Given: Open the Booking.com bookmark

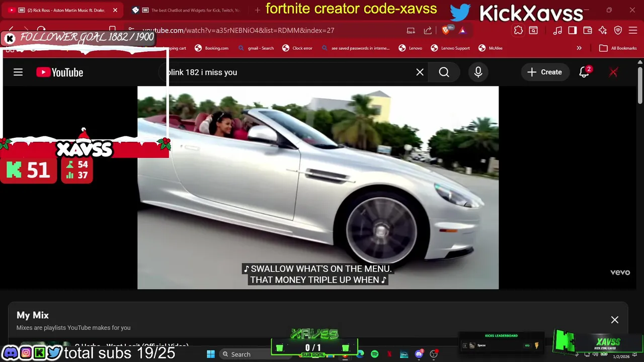Looking at the screenshot, I should 212,48.
